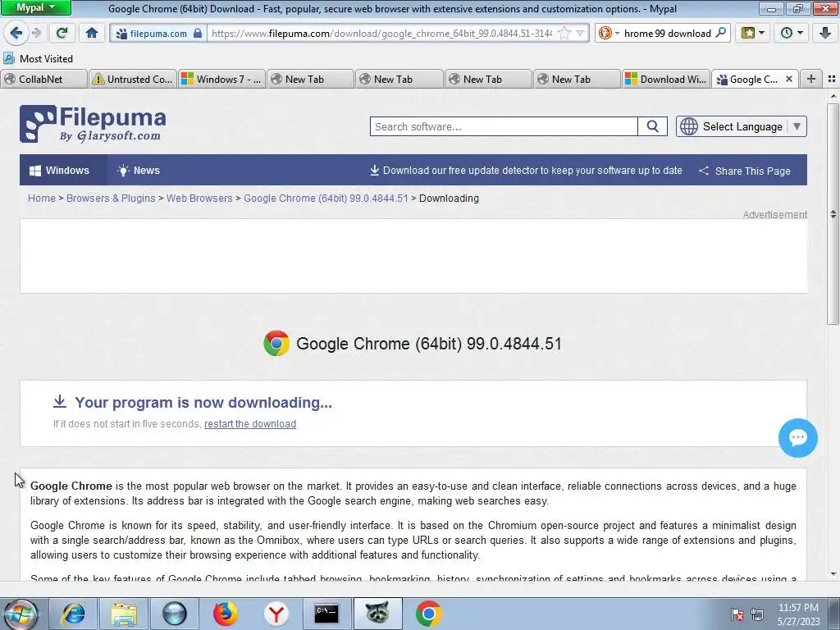840x630 pixels.
Task: Open File Explorer from taskbar
Action: coord(124,614)
